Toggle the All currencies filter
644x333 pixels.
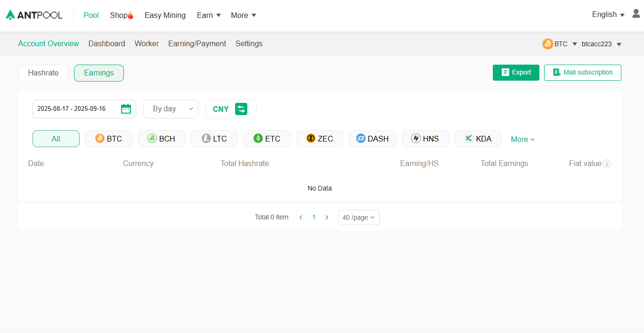56,138
